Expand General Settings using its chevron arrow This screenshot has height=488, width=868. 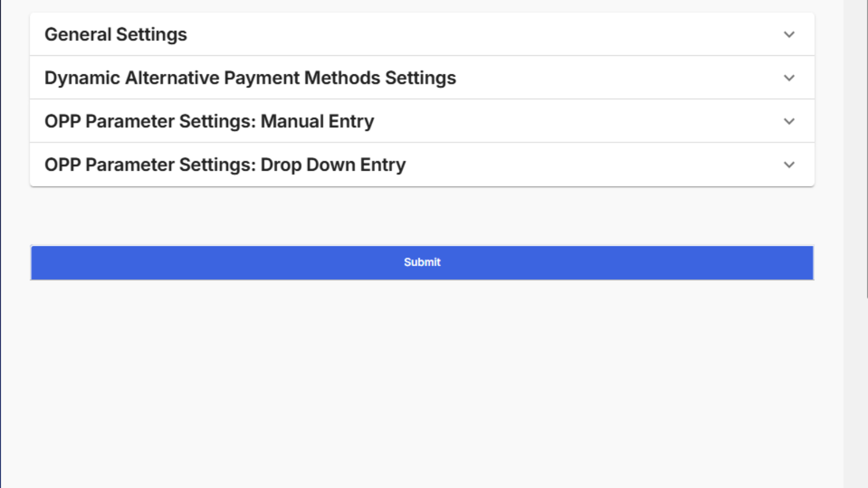[789, 35]
